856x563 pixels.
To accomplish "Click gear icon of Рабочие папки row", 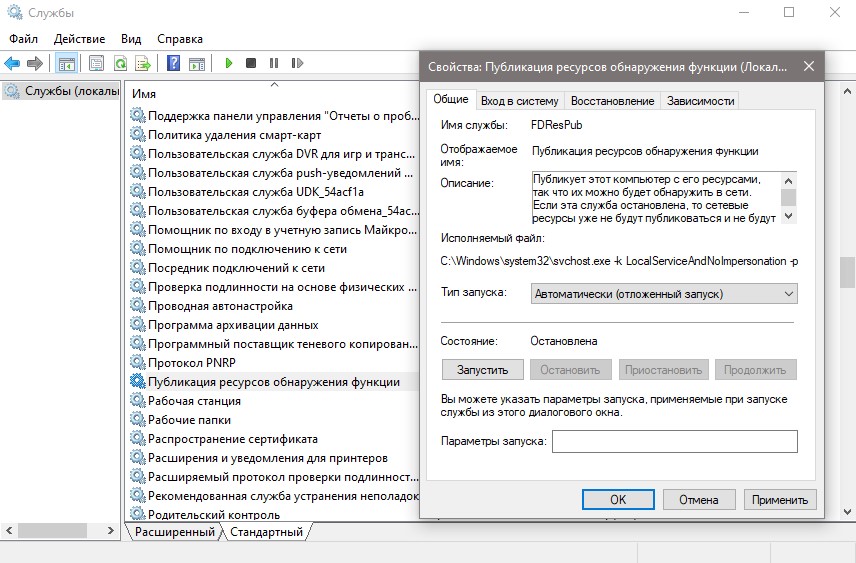I will click(x=138, y=419).
